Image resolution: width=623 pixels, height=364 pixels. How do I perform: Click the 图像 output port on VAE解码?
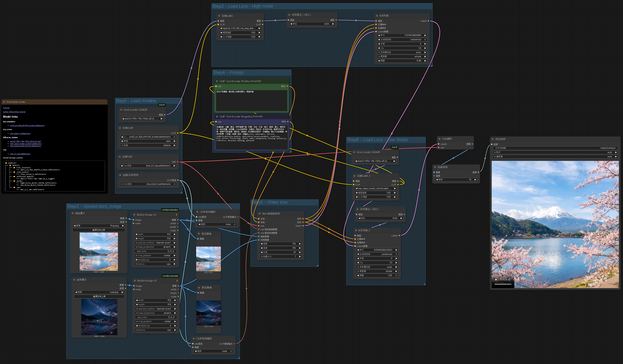pos(472,144)
